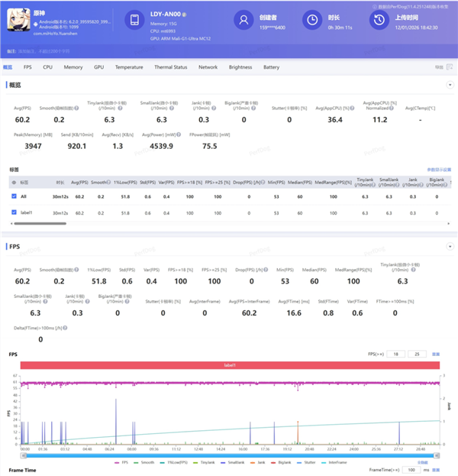Screen dimensions: 458x476
Task: Toggle Smooth series in the chart legend
Action: click(144, 462)
